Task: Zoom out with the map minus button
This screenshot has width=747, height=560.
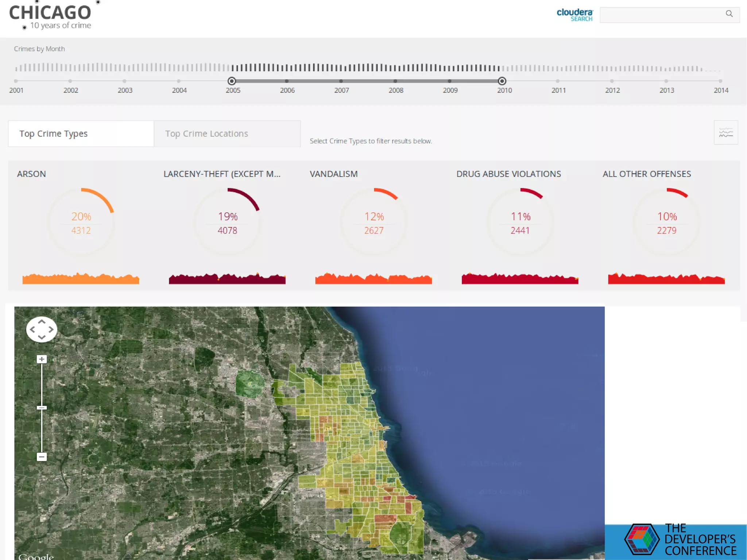Action: [x=42, y=457]
